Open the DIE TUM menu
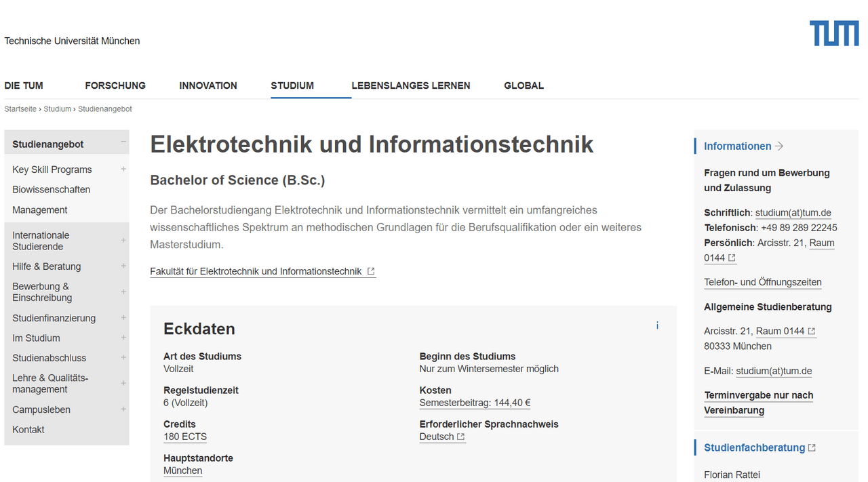868x482 pixels. pos(24,85)
